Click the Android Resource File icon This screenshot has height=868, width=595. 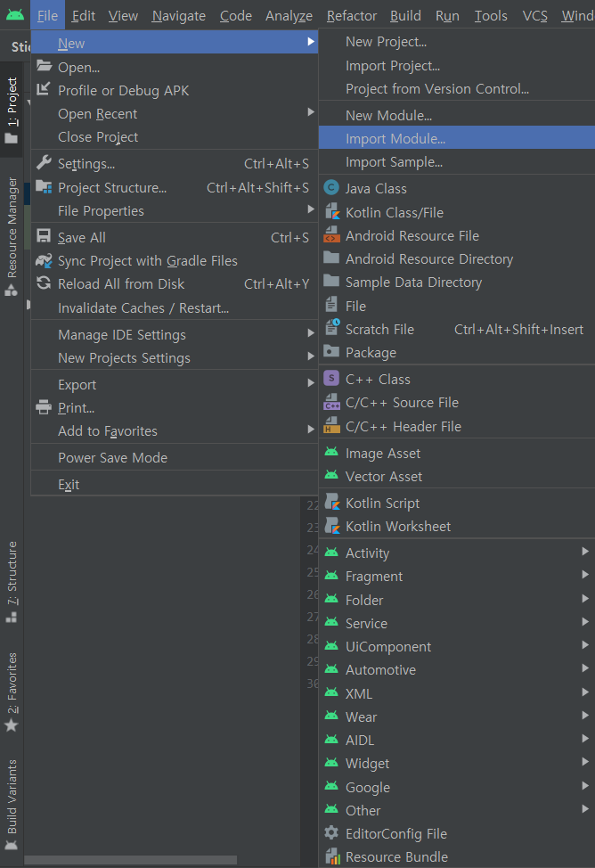point(332,234)
